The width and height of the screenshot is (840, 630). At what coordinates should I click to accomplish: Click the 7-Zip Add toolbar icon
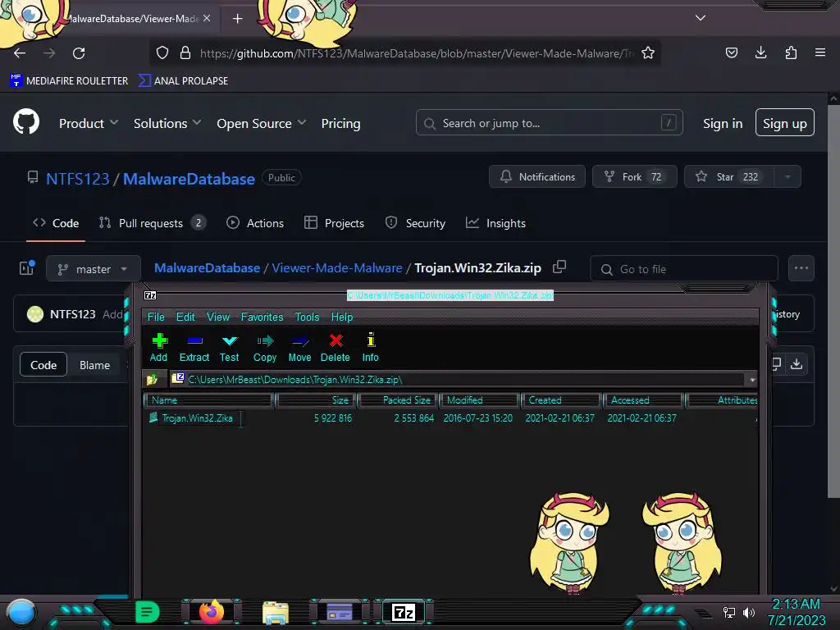159,340
